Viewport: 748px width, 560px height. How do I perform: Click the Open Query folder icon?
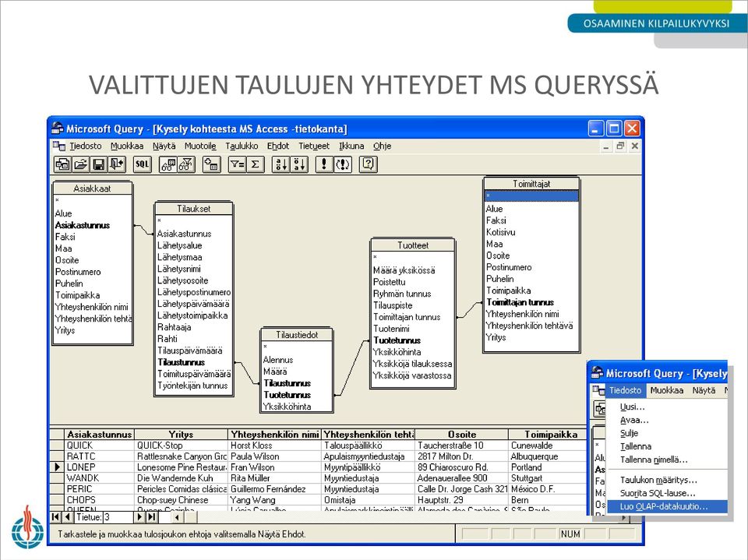(80, 164)
